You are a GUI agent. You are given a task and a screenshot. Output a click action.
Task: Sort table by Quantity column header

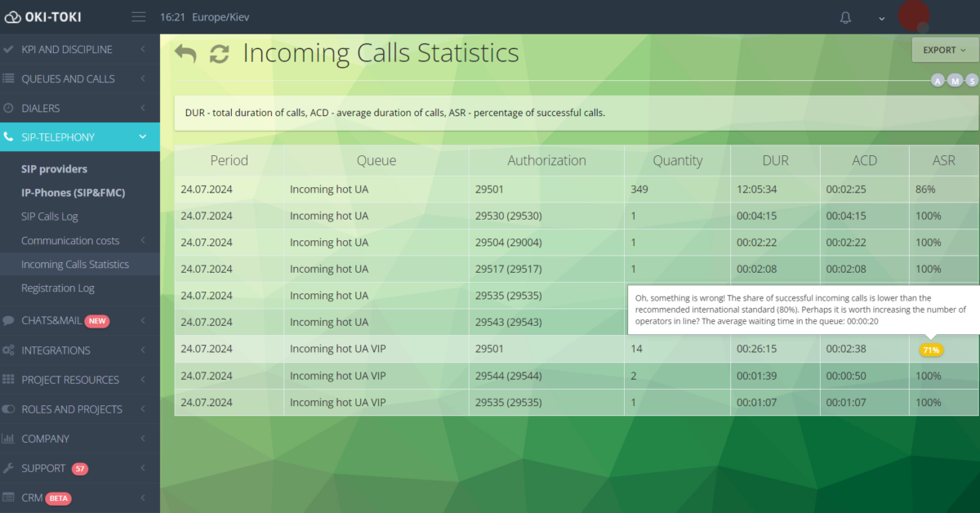(x=677, y=161)
